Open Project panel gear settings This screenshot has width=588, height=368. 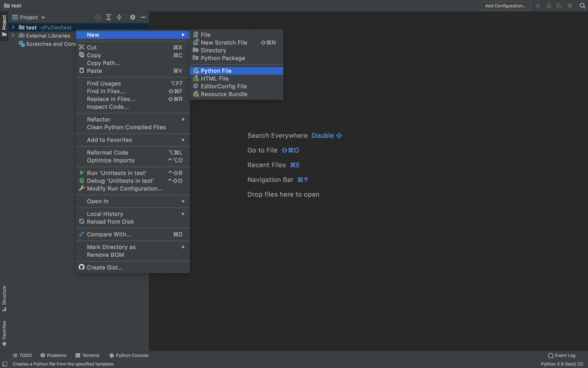coord(132,17)
